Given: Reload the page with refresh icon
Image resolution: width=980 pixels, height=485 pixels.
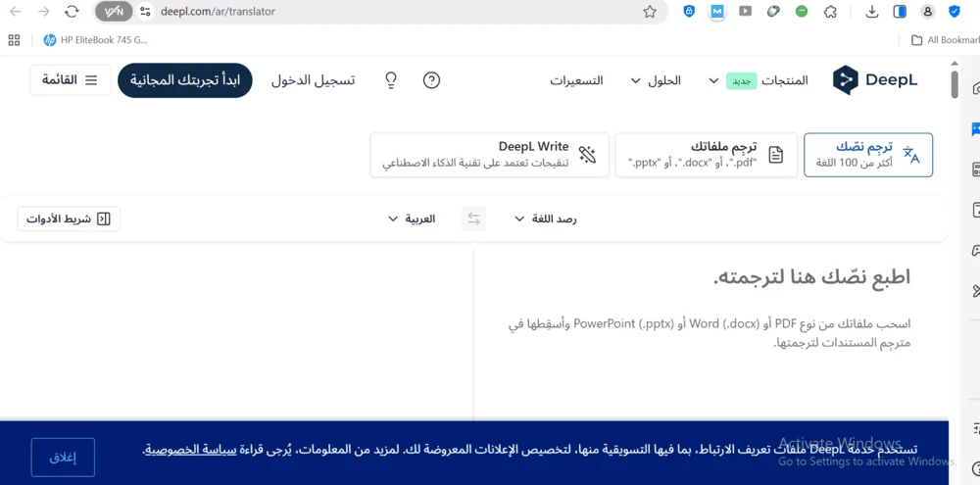Looking at the screenshot, I should 72,11.
